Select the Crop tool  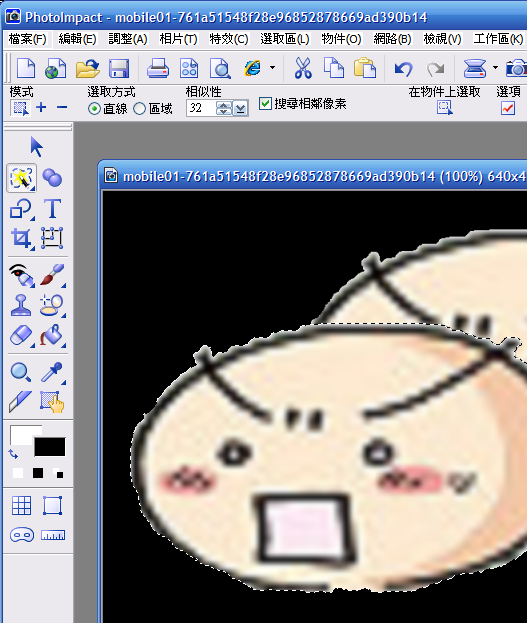[21, 238]
